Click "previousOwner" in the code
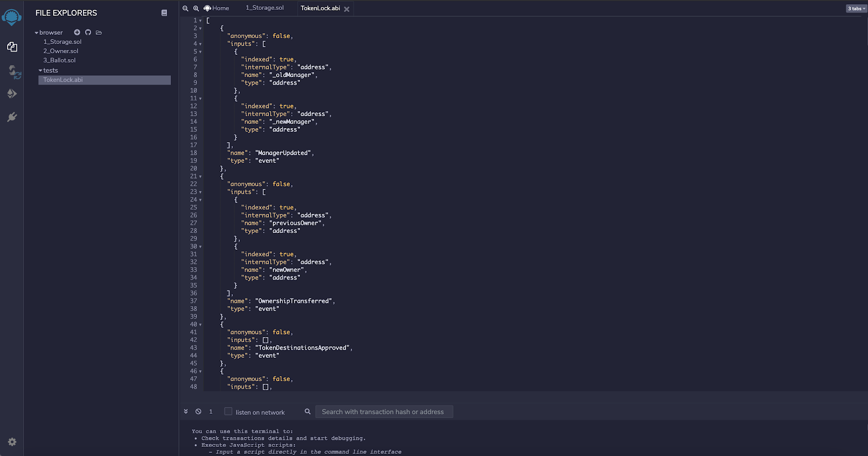The height and width of the screenshot is (456, 868). (x=296, y=223)
